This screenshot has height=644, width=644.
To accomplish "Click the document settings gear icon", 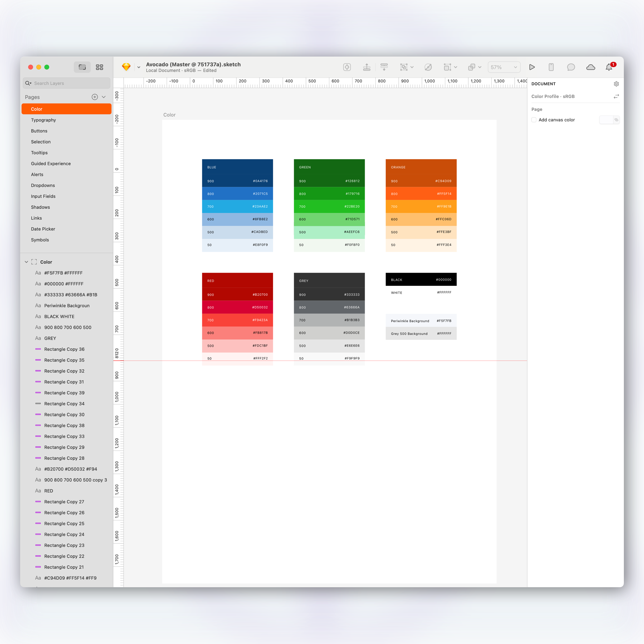I will click(616, 84).
